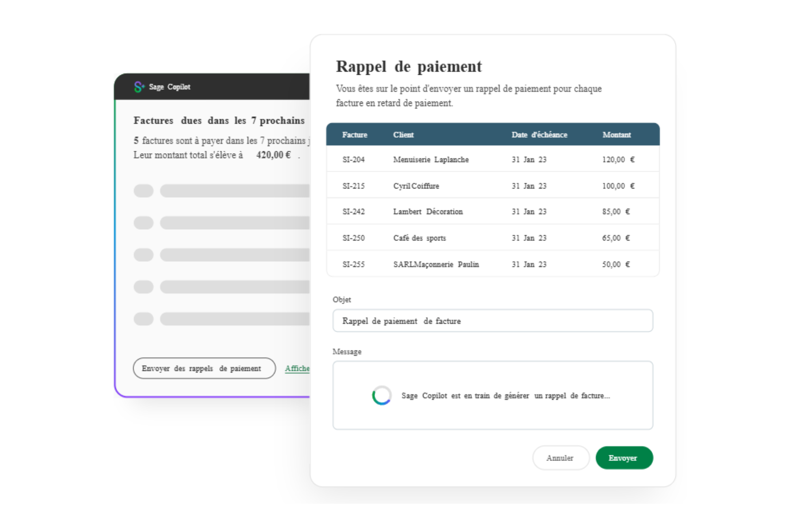Click client SARL Maçonnerie Paulin
Screen dimensions: 812x526
coord(436,264)
